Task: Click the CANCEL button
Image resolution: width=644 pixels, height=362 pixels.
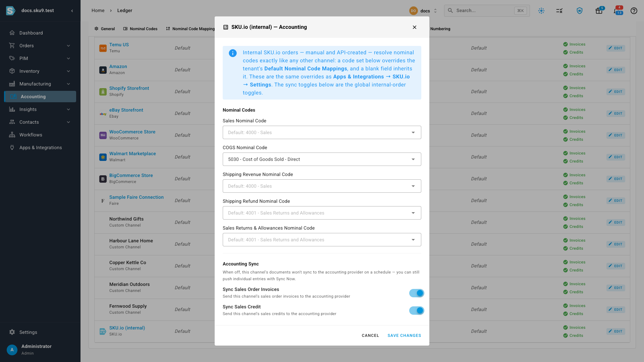Action: pos(370,336)
